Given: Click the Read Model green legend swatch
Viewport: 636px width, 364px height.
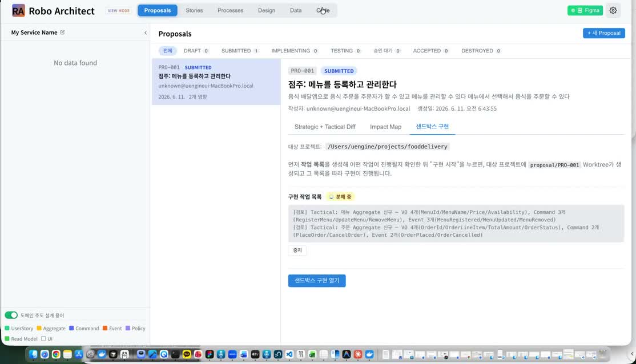Looking at the screenshot, I should 7,339.
